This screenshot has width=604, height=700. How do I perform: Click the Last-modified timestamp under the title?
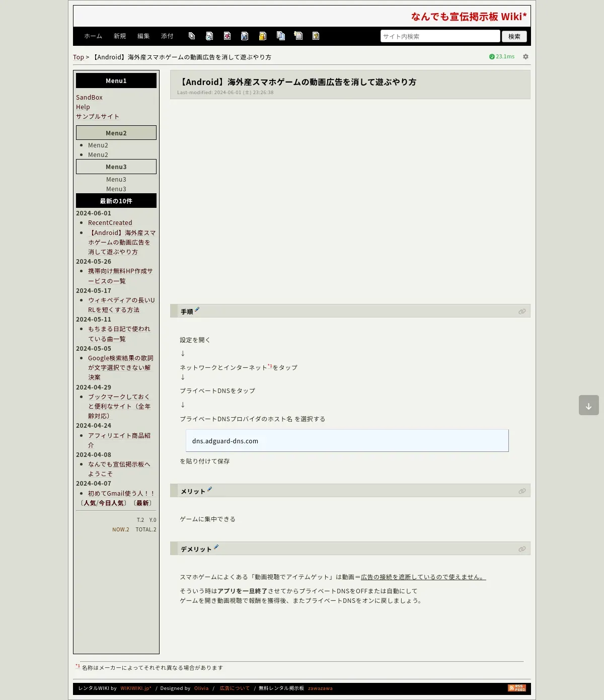tap(225, 93)
